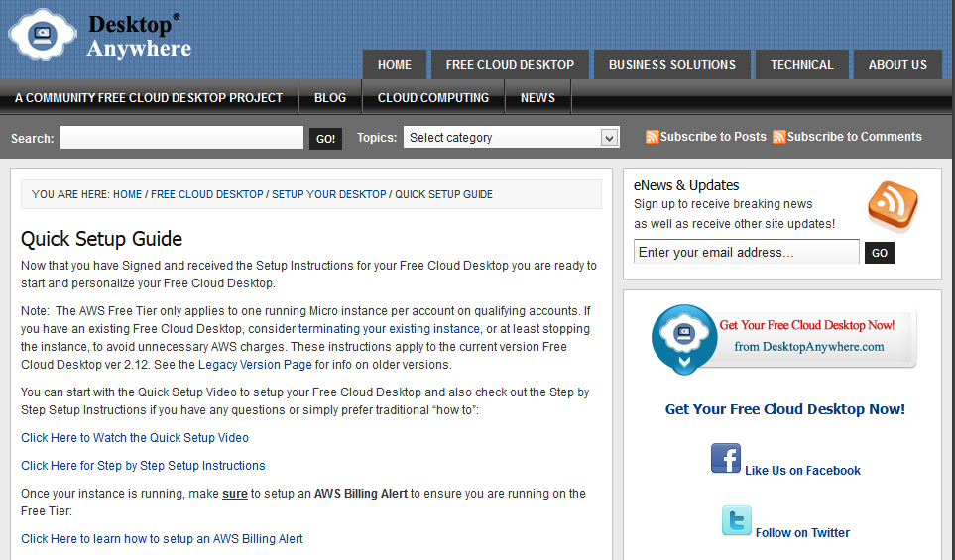955x560 pixels.
Task: Open the BUSINESS SOLUTIONS menu tab
Action: tap(671, 65)
